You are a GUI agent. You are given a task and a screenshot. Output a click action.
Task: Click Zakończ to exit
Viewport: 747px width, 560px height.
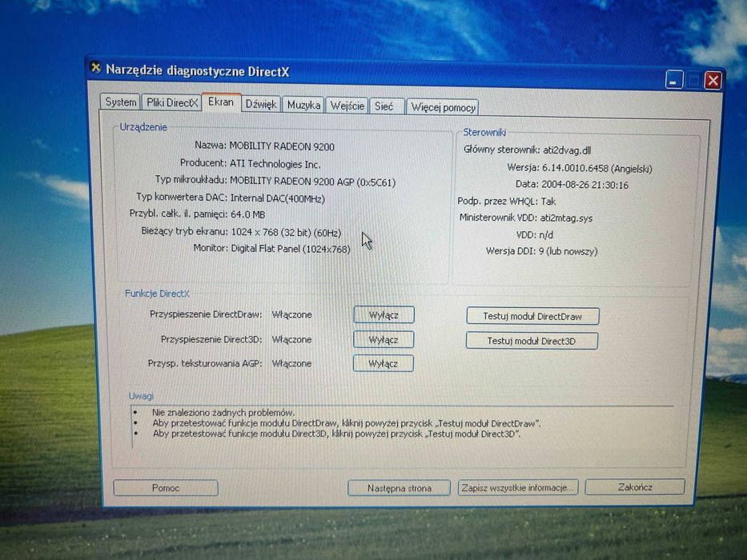click(x=635, y=486)
